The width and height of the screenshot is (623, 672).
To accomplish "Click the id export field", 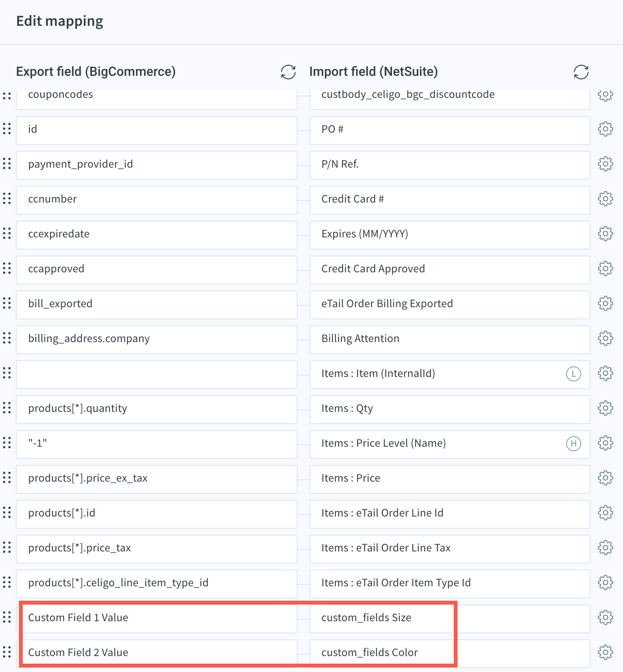I will click(156, 130).
